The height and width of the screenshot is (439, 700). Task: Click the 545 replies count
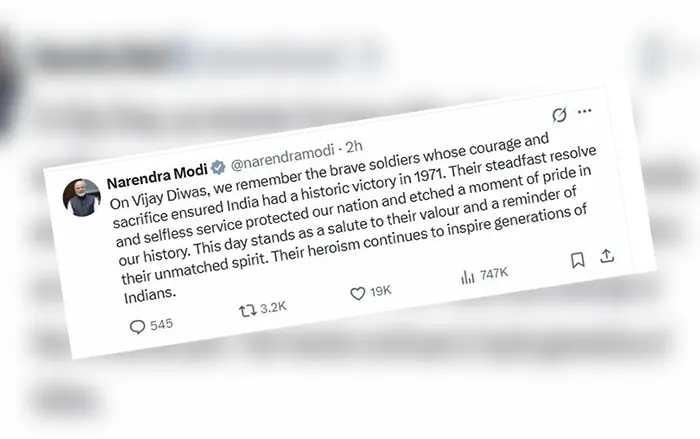coord(162,324)
